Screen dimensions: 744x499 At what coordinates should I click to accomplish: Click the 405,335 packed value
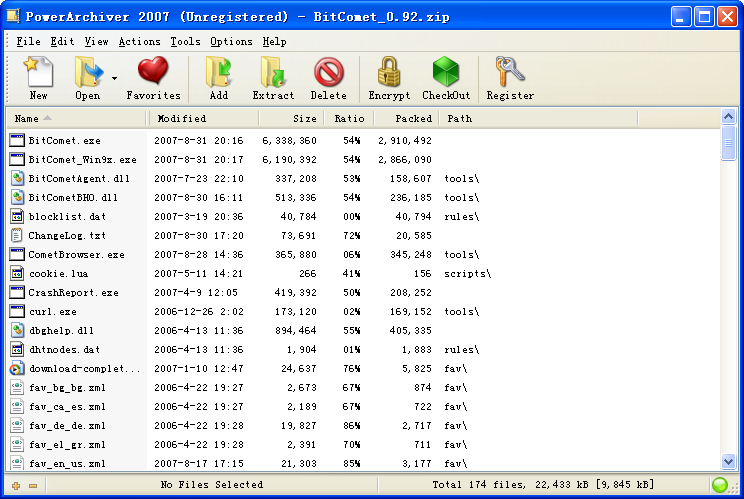pyautogui.click(x=411, y=331)
